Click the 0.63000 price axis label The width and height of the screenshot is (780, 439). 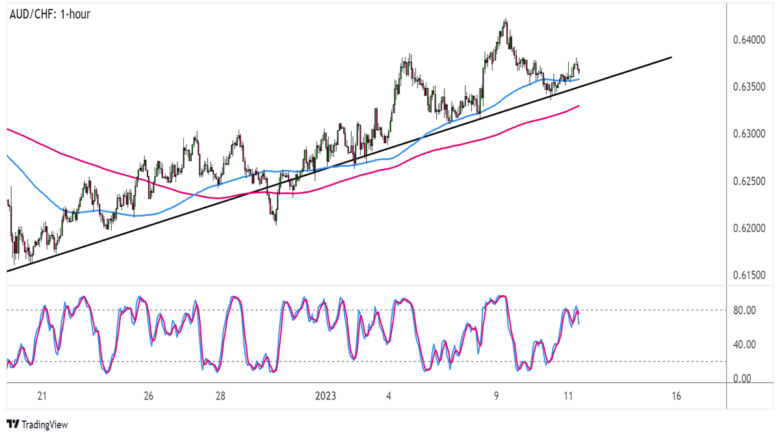[748, 134]
